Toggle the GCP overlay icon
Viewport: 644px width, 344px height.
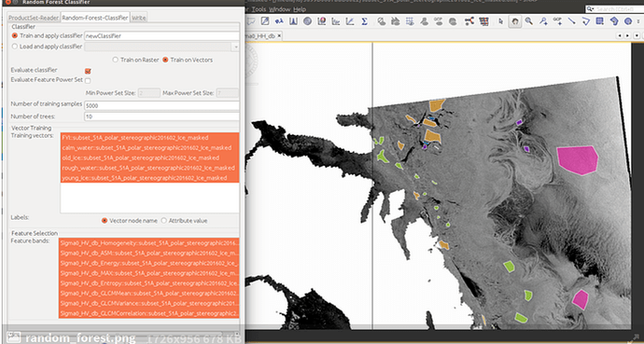click(439, 21)
